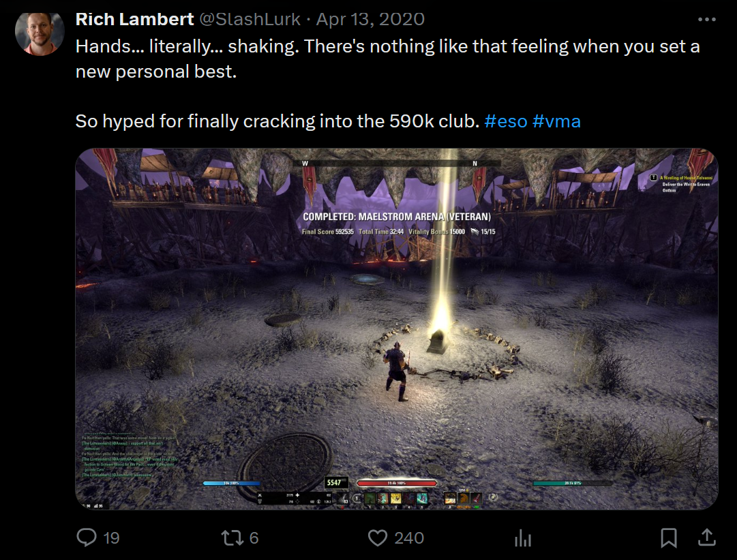Open the #eso hashtag link
The height and width of the screenshot is (560, 737).
tap(506, 121)
